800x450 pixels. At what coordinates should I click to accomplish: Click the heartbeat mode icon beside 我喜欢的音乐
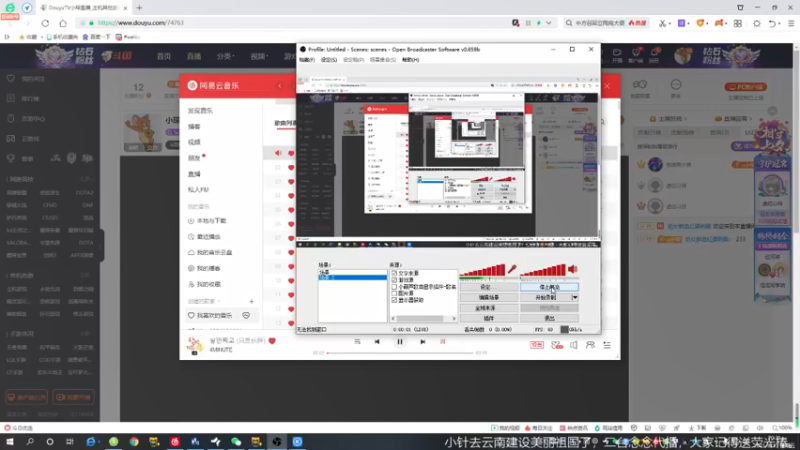pyautogui.click(x=246, y=316)
